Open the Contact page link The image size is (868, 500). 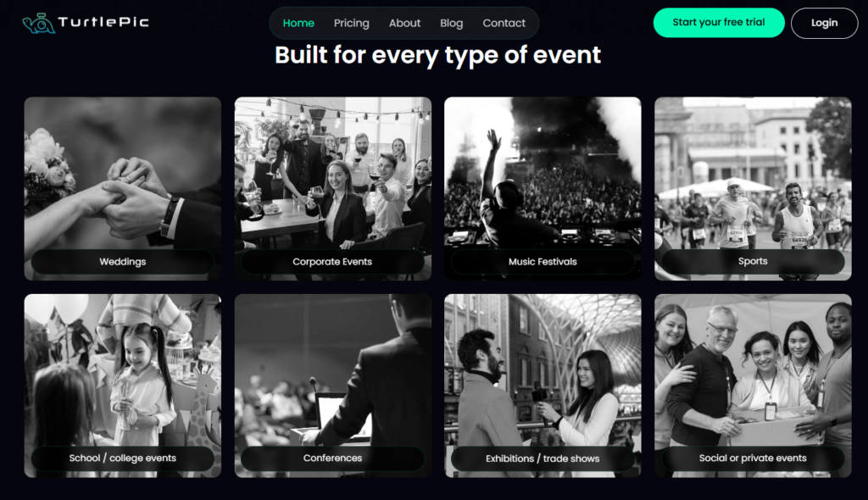[x=504, y=23]
